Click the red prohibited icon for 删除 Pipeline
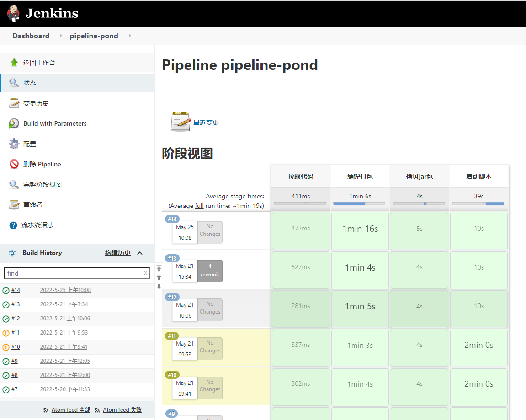This screenshot has height=420, width=526. 14,164
